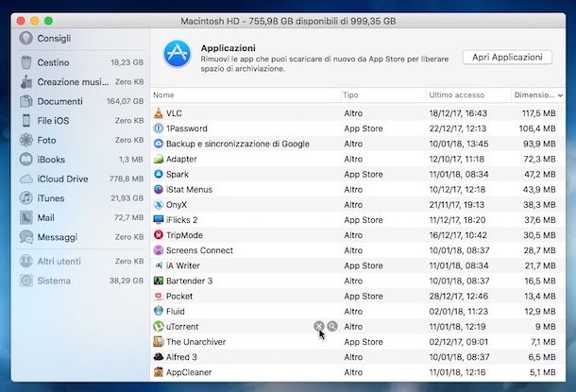Open Applicazioni folder with Apri Applicazioni
Viewport: 576px width, 392px height.
507,58
